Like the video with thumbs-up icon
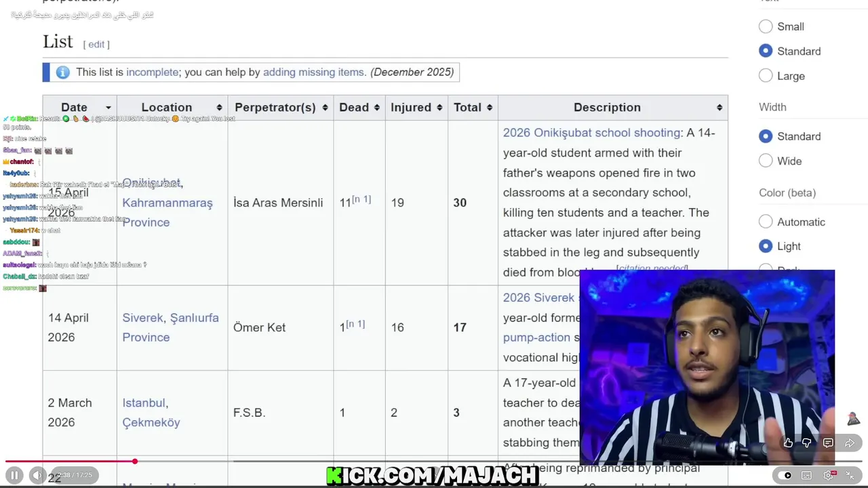Image resolution: width=868 pixels, height=488 pixels. click(788, 443)
